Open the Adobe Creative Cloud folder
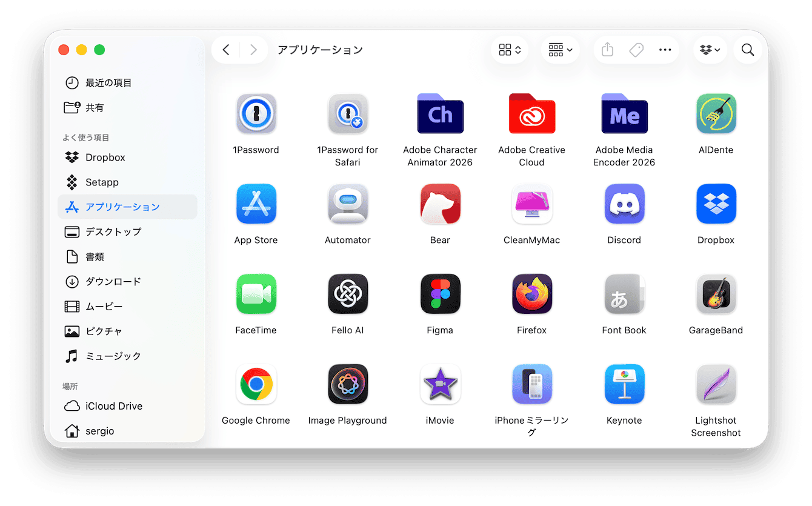This screenshot has height=506, width=812. (532, 113)
